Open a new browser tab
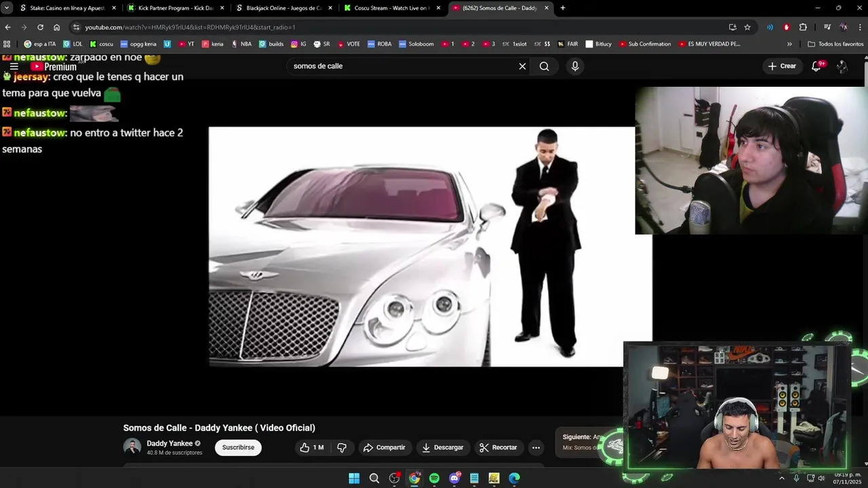Image resolution: width=868 pixels, height=488 pixels. 562,8
